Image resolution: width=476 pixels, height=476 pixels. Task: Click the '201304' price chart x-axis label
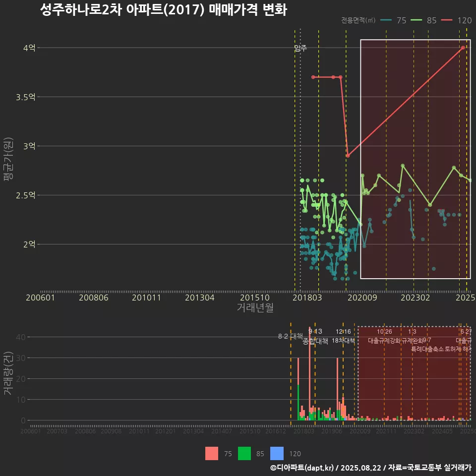point(200,297)
